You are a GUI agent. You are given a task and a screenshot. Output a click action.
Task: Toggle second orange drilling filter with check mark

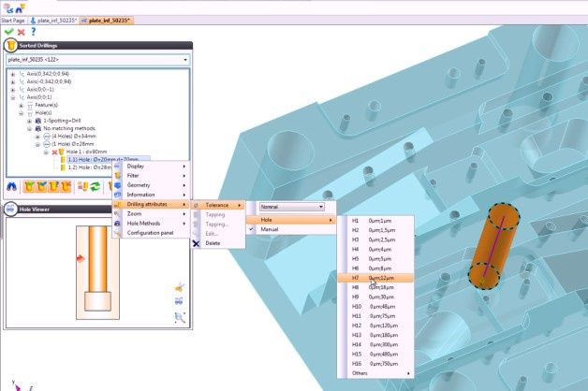point(41,186)
